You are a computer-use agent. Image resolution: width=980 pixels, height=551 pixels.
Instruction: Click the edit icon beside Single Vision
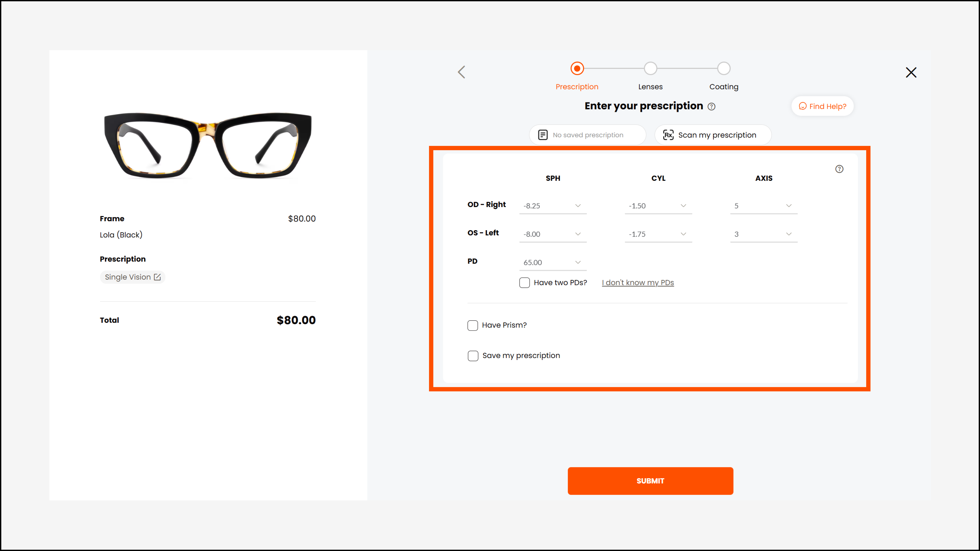157,277
